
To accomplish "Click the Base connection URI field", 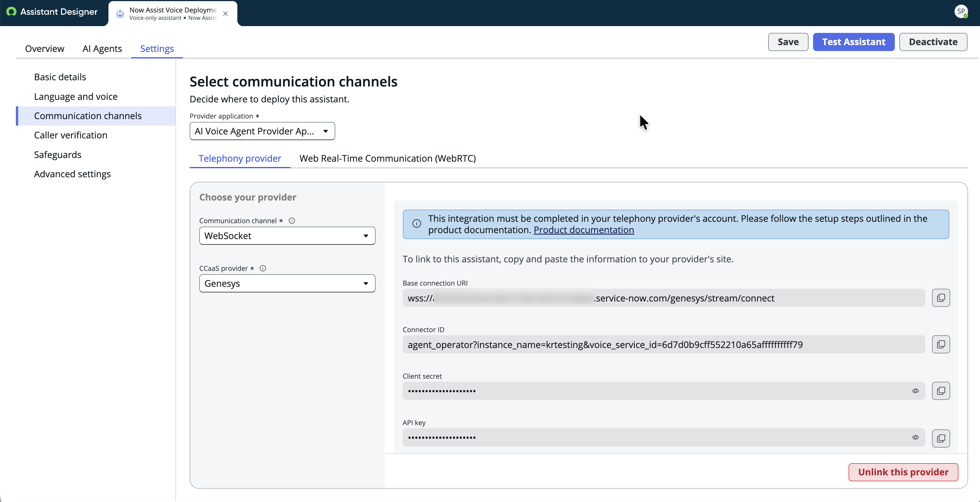I will point(664,298).
